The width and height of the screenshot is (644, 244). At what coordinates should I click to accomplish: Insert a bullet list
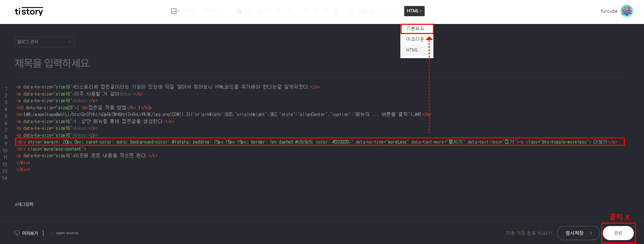(352, 11)
